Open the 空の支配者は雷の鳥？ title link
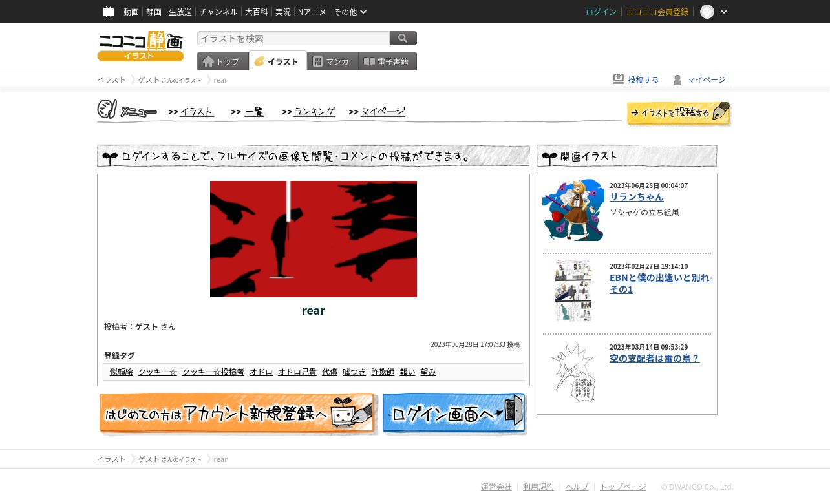Image resolution: width=830 pixels, height=504 pixels. point(655,359)
